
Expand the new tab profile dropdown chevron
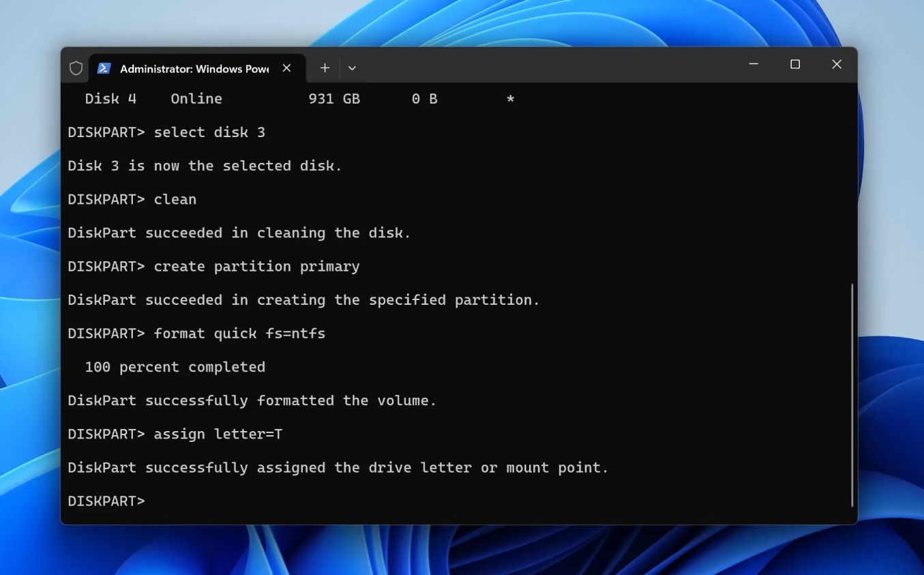[x=352, y=68]
